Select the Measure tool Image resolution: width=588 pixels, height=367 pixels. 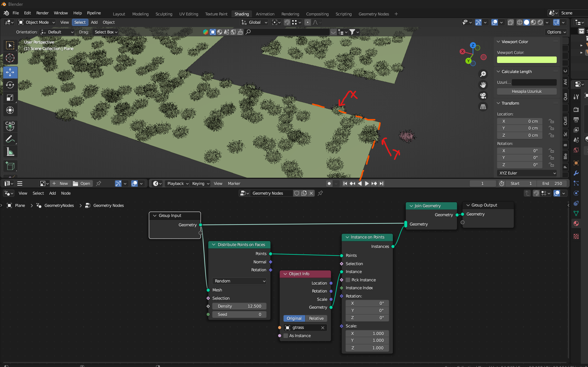(x=10, y=152)
